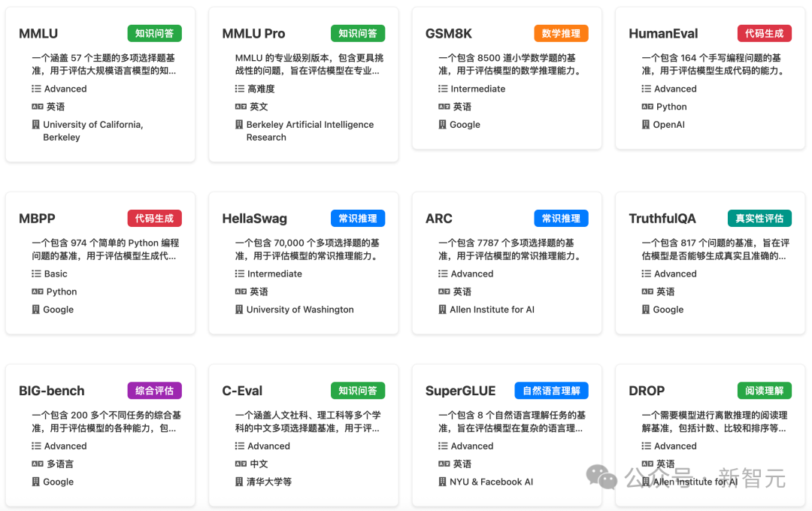Click the purple 综合评估 tag
Image resolution: width=812 pixels, height=511 pixels.
pos(154,391)
